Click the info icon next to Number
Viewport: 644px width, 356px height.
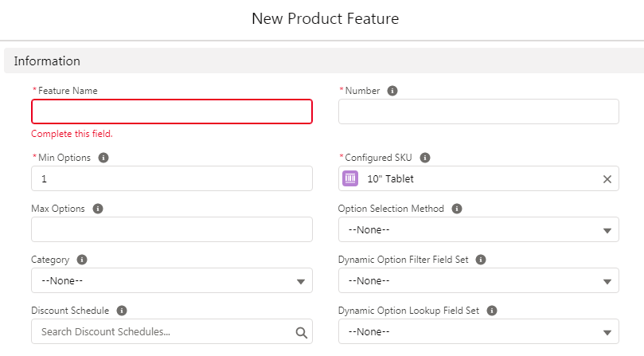click(392, 91)
